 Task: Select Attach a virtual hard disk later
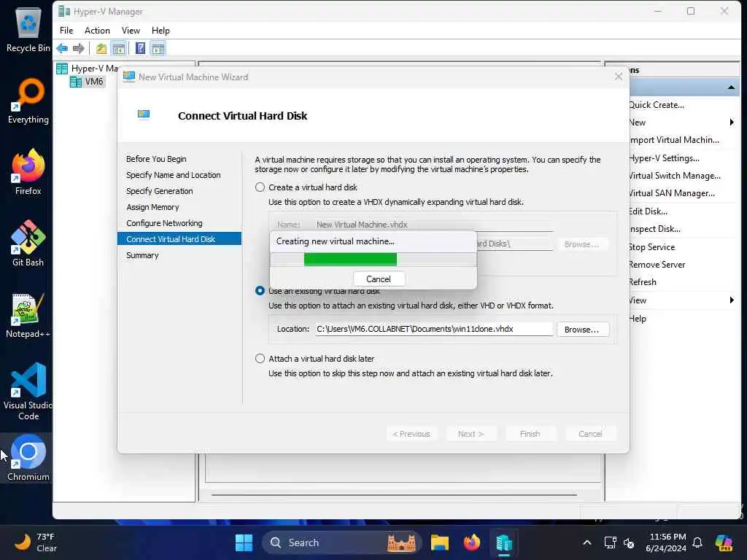click(x=260, y=359)
